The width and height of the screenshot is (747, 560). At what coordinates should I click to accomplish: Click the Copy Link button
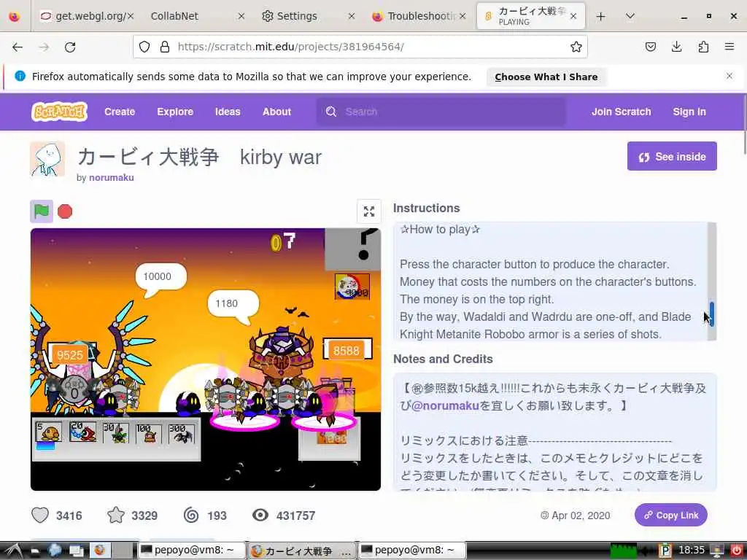tap(671, 515)
